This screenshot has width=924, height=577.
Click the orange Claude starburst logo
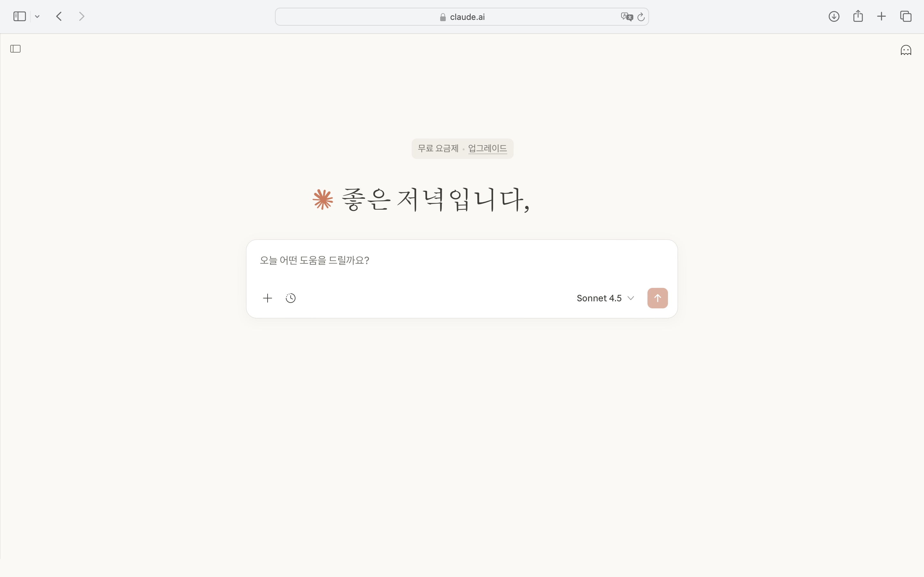[323, 199]
